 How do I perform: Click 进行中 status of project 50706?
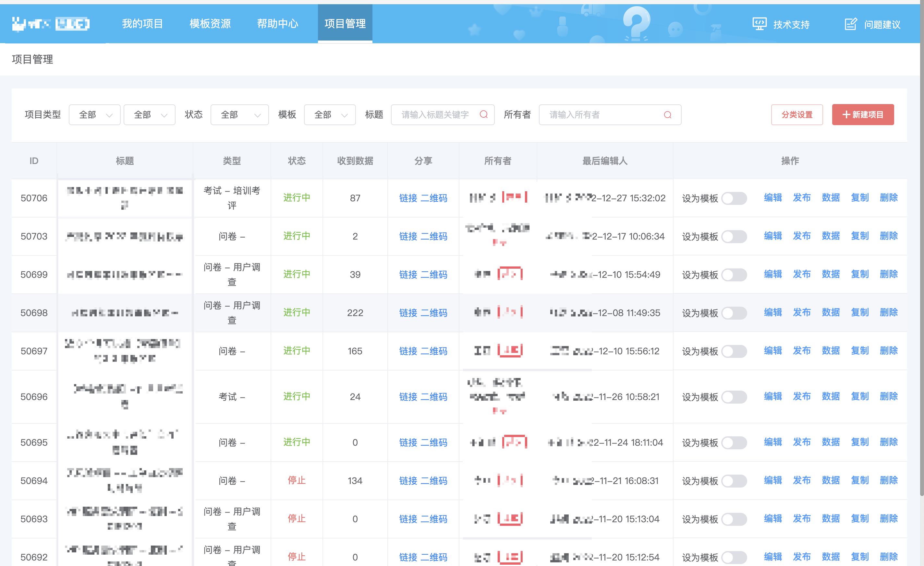[296, 197]
